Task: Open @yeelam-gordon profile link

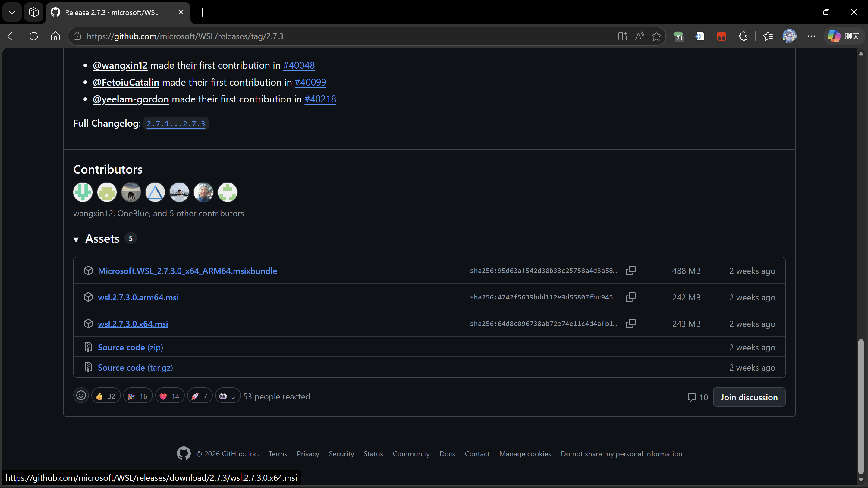Action: [131, 99]
